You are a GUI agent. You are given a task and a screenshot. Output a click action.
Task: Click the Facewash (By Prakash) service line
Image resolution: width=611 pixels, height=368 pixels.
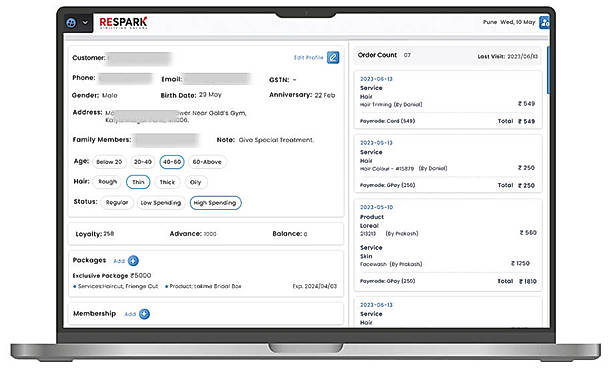point(391,264)
